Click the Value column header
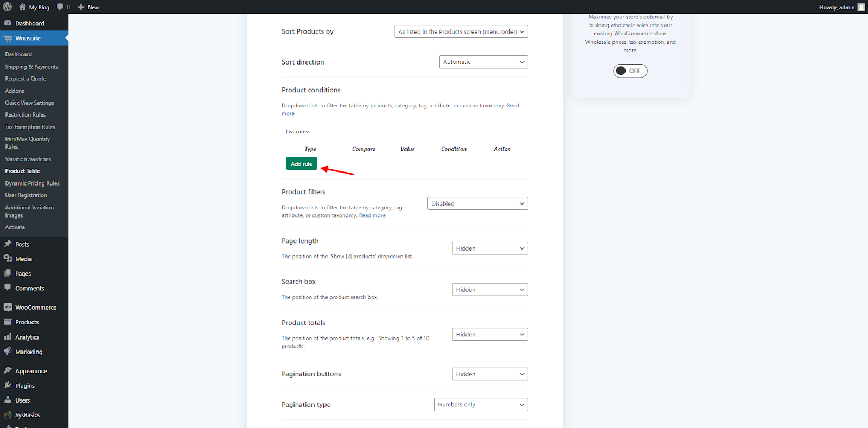The image size is (868, 428). coord(407,149)
